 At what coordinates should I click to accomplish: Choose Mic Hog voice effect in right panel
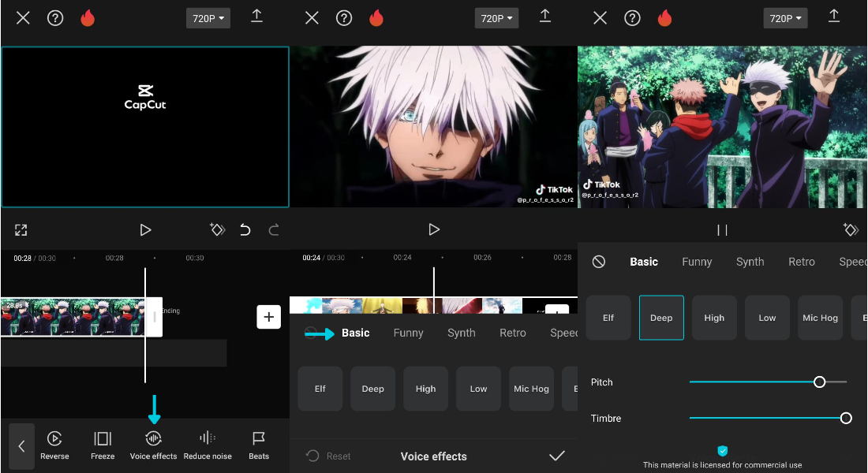click(x=821, y=318)
